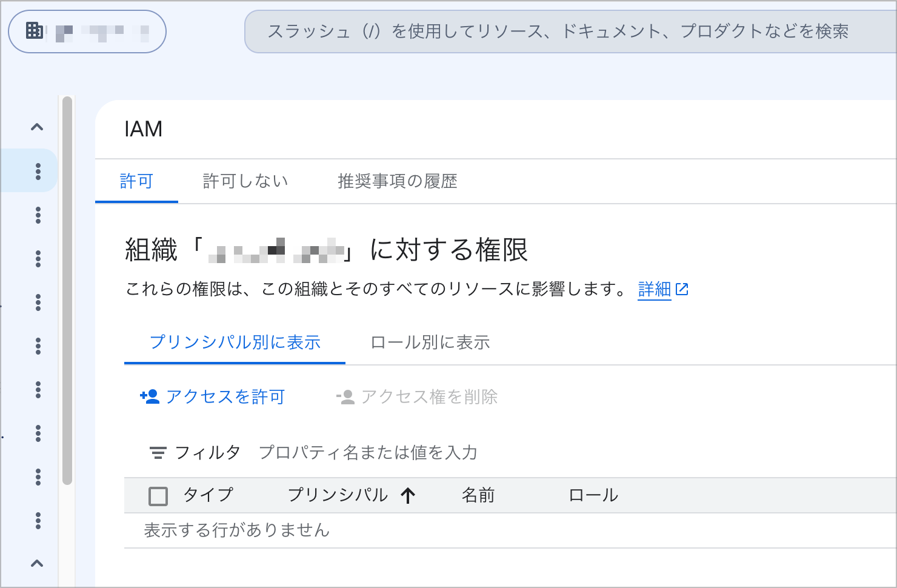The width and height of the screenshot is (897, 588).
Task: Click the タイプ column header
Action: pos(208,495)
